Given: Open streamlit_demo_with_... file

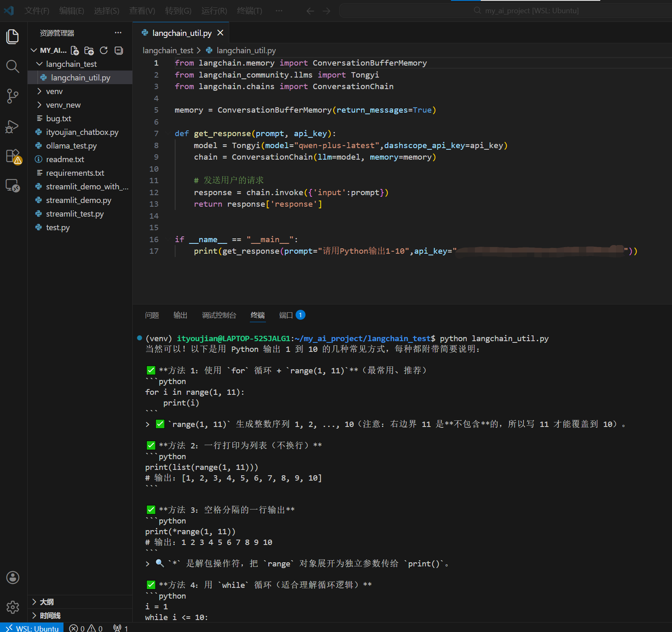Looking at the screenshot, I should (x=80, y=186).
